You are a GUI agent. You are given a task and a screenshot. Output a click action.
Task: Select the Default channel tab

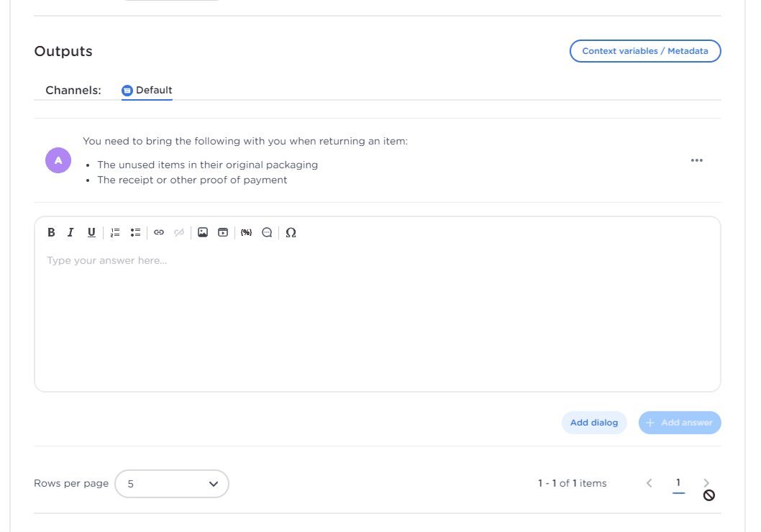tap(147, 91)
